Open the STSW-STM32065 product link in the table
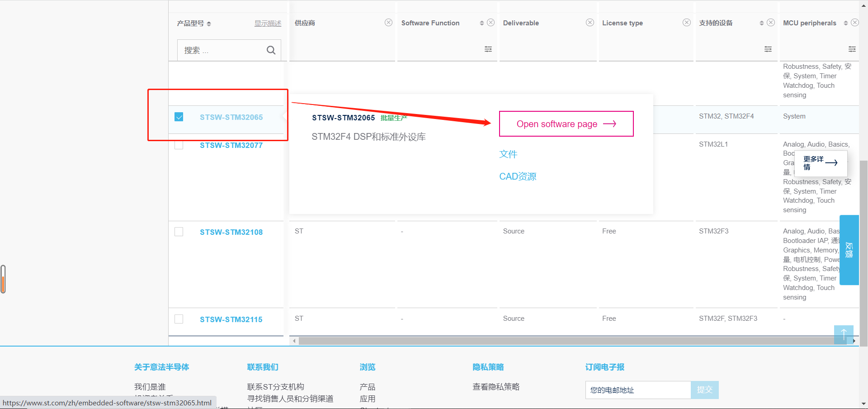 (231, 117)
